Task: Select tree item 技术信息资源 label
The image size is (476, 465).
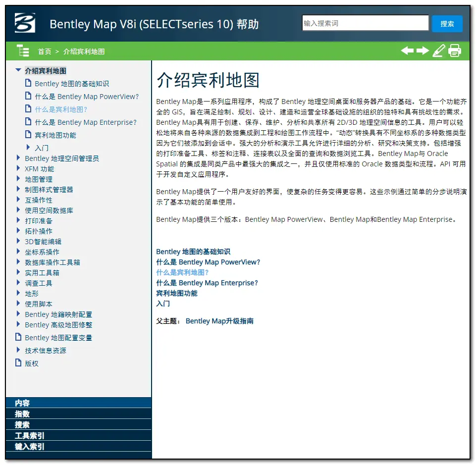Action: coord(46,351)
